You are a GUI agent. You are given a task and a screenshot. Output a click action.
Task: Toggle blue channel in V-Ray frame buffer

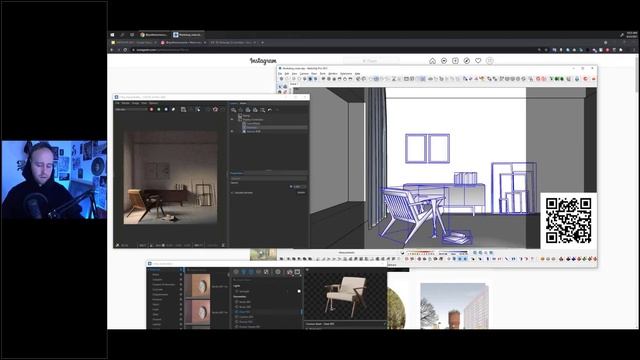coord(166,109)
